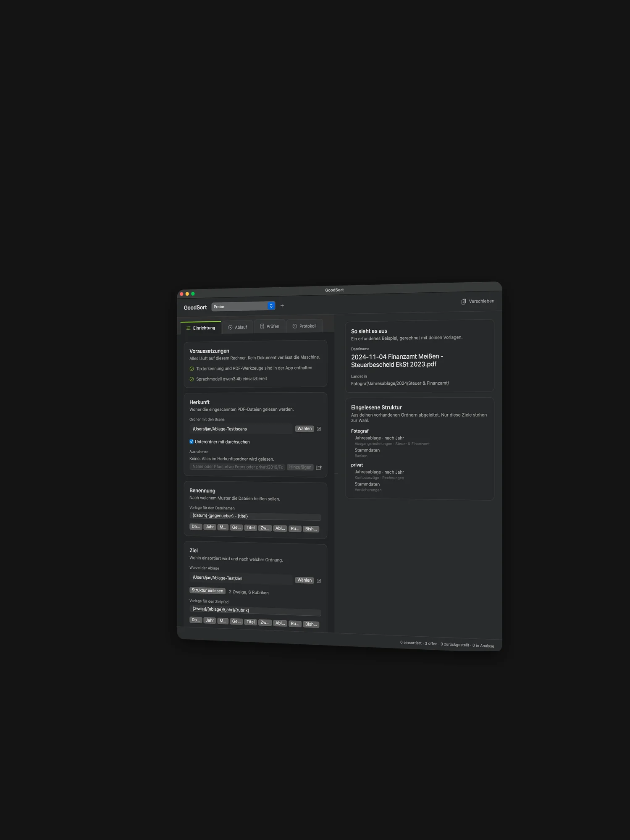Click the Struktur einlesen button
Viewport: 630px width, 840px height.
pyautogui.click(x=207, y=591)
